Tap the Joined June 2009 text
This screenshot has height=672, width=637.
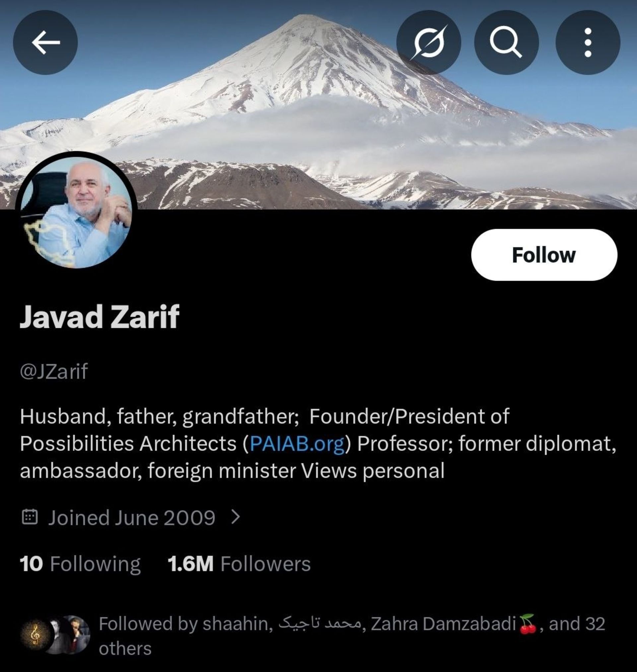click(132, 517)
